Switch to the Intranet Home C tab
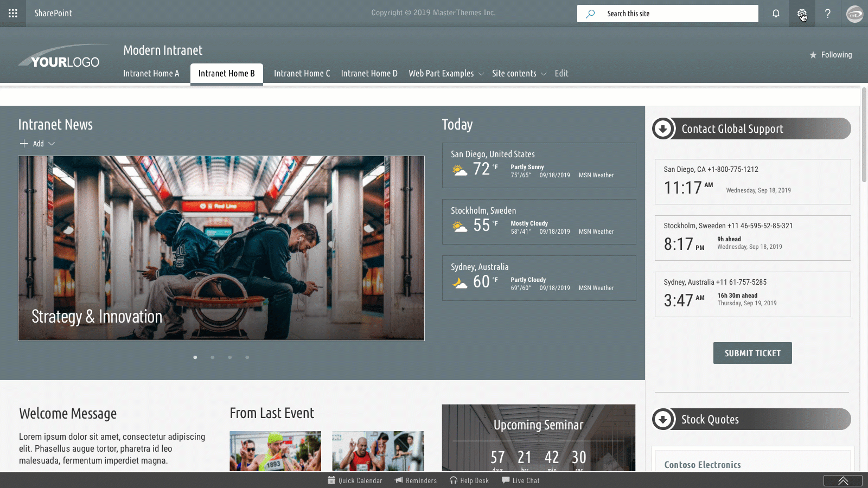The image size is (868, 488). (x=302, y=73)
